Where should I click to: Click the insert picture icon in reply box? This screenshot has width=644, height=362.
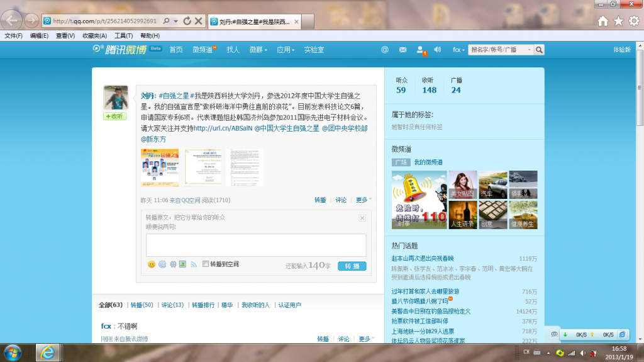pos(183,264)
